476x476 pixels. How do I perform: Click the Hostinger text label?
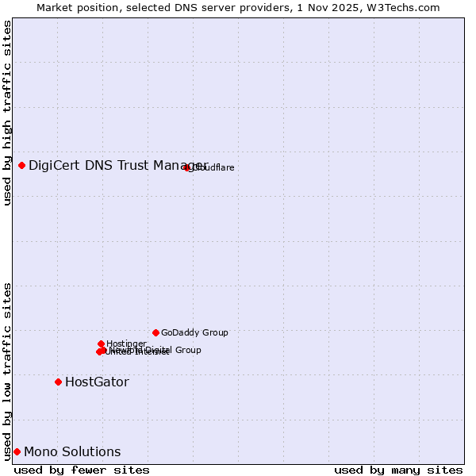126,344
